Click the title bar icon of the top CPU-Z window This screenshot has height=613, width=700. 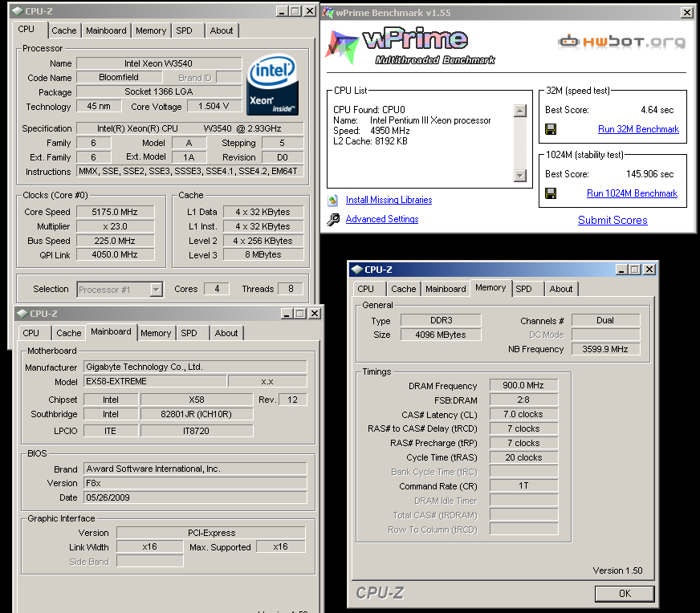click(17, 11)
